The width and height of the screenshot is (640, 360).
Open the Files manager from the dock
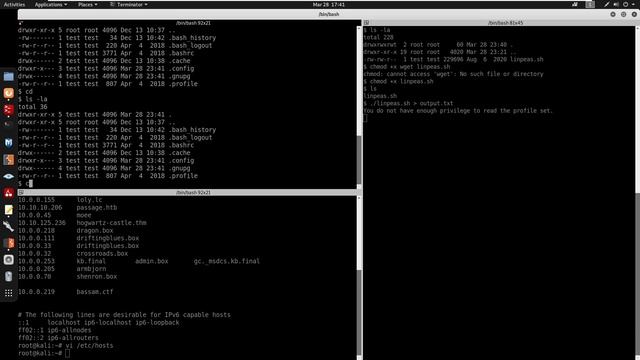9,76
